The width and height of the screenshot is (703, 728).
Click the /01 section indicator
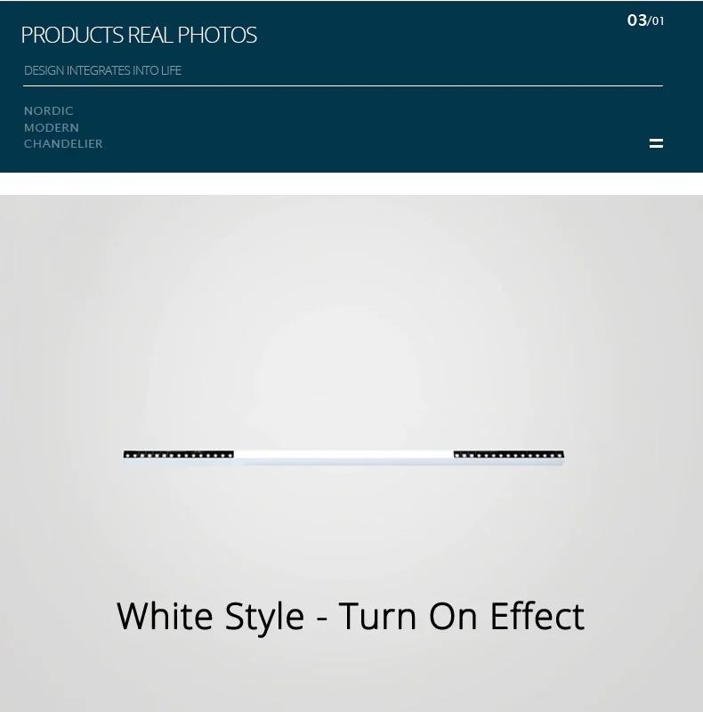coord(656,21)
